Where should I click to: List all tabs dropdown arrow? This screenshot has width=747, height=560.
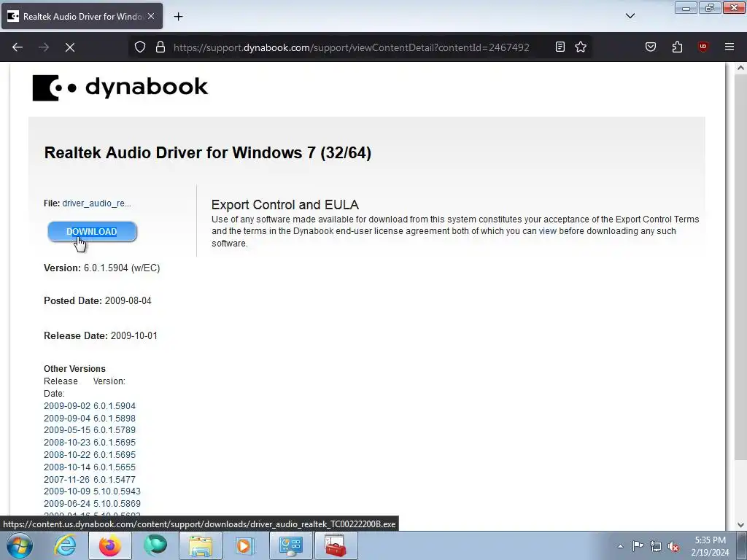coord(630,16)
